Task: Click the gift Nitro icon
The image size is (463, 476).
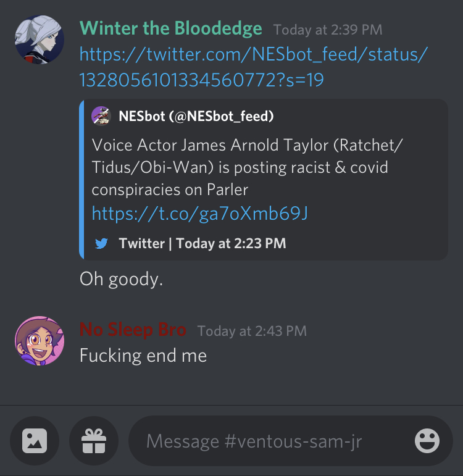Action: tap(94, 440)
